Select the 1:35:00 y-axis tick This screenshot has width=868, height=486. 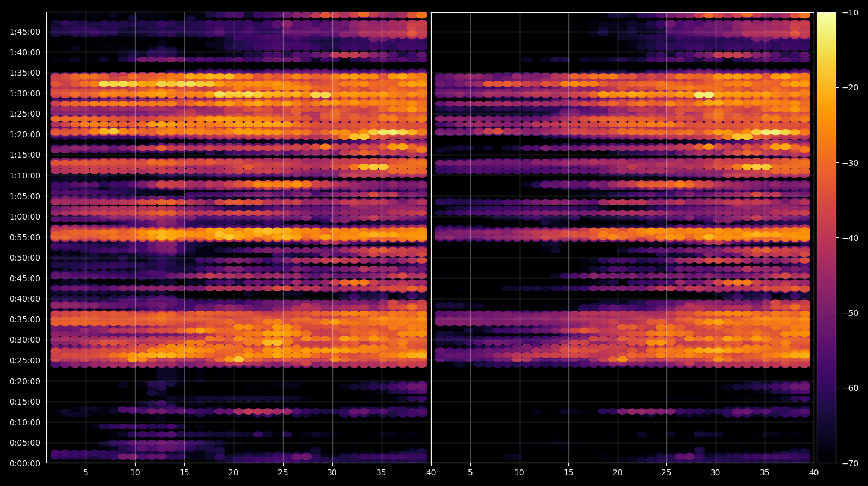[x=25, y=73]
